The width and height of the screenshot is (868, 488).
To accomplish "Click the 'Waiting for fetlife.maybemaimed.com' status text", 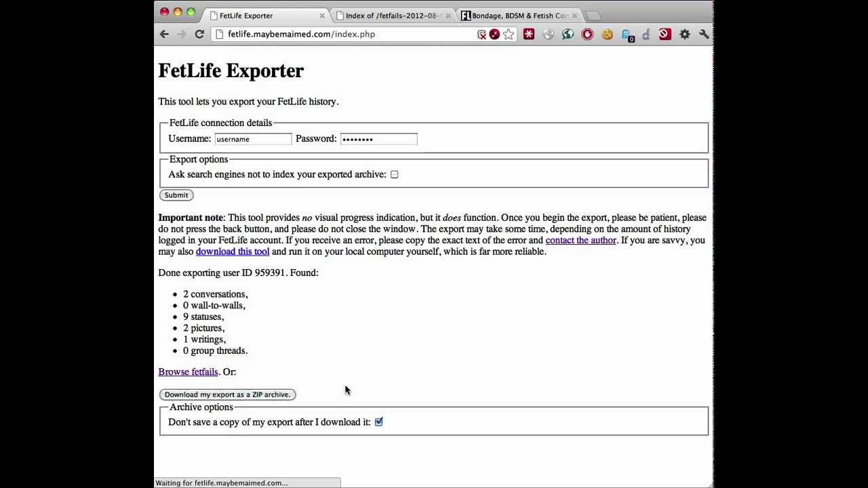I will (222, 483).
